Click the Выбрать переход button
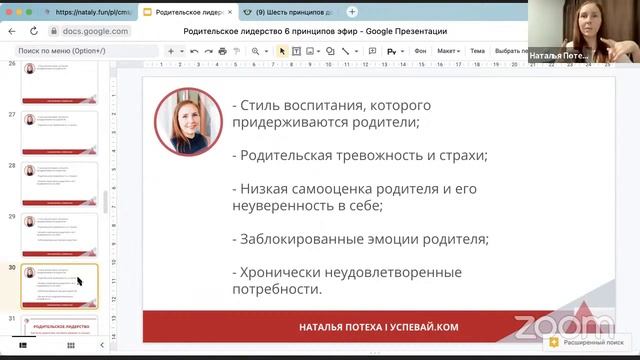Screen dimensions: 640x360 click(511, 51)
